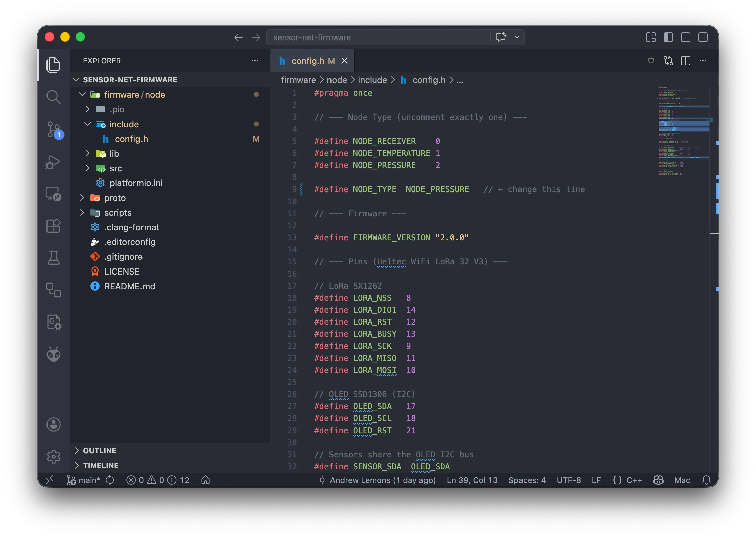Open Source Control view with badge
The height and width of the screenshot is (537, 756).
pyautogui.click(x=53, y=130)
